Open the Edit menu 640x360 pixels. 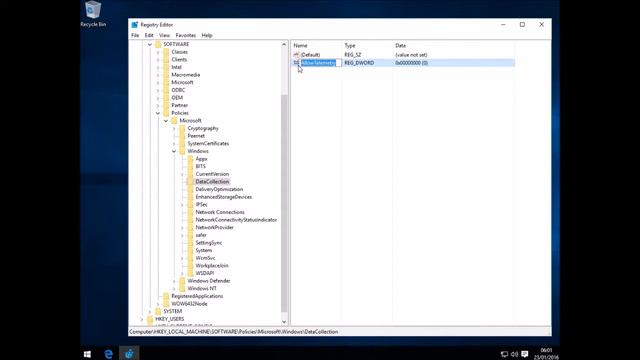(x=149, y=36)
